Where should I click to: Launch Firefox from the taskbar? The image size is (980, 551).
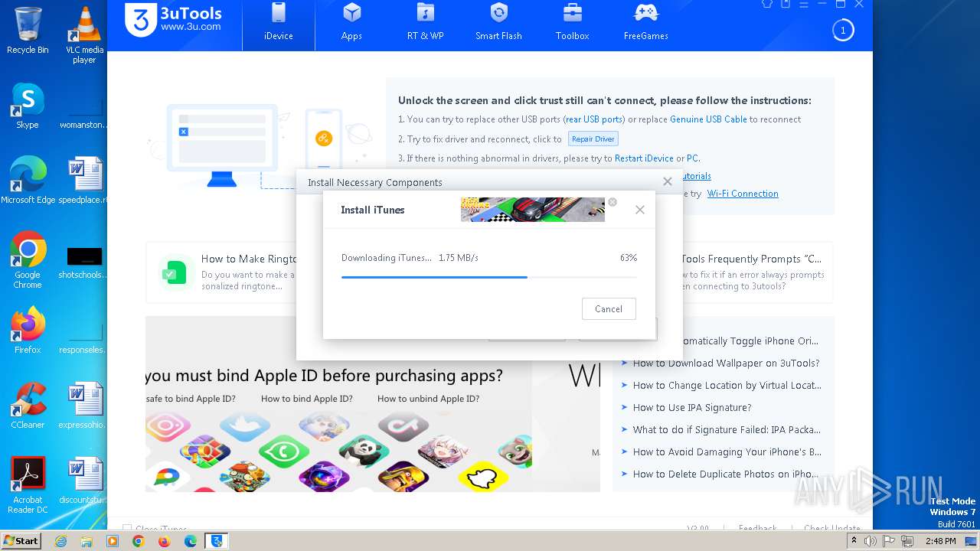(164, 541)
